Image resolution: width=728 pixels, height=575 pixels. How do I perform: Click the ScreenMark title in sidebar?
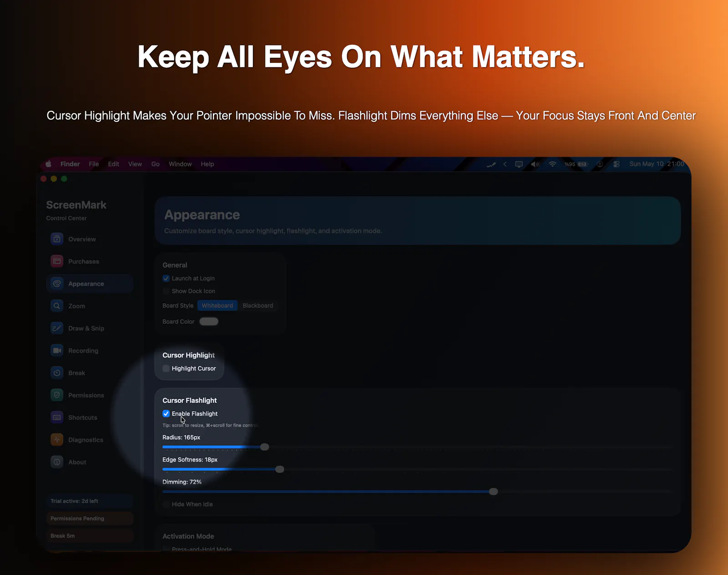(x=76, y=205)
